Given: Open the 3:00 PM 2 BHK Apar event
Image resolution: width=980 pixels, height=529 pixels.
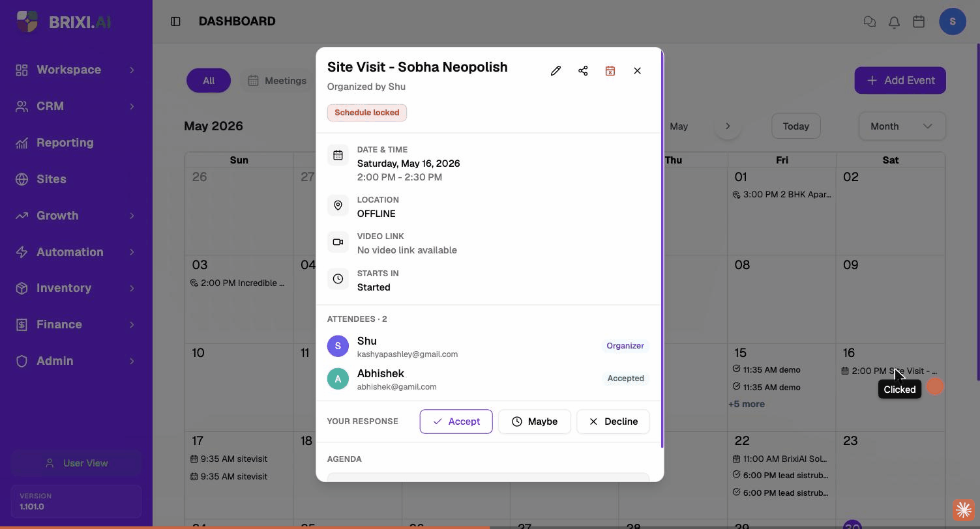Looking at the screenshot, I should (x=782, y=194).
